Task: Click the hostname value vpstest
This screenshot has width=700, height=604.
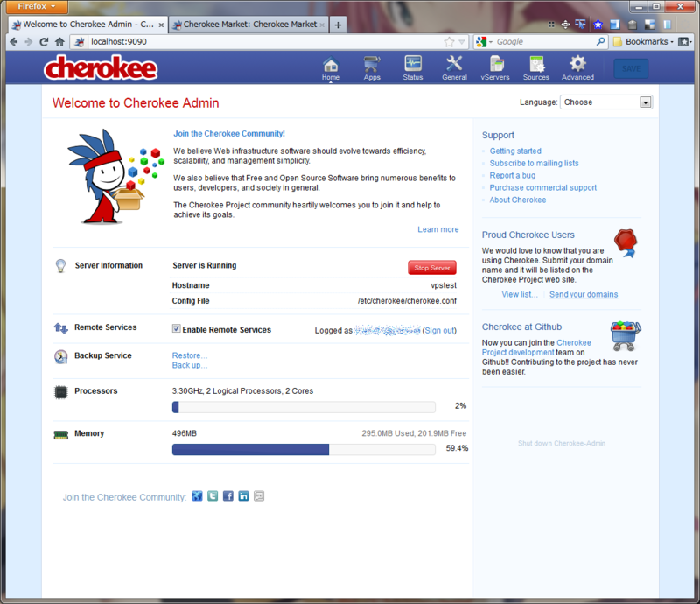Action: 444,285
